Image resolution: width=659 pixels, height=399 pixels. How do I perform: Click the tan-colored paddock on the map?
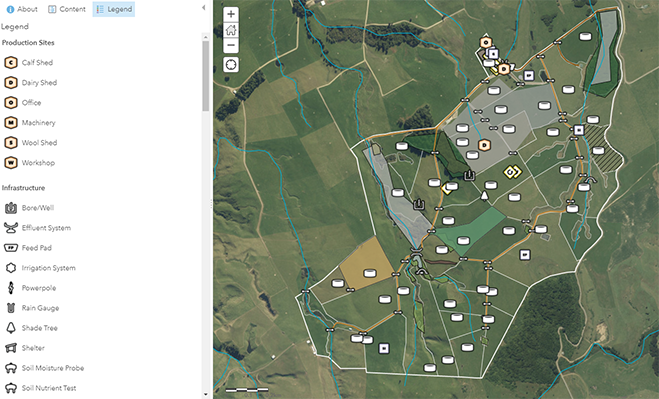click(x=366, y=263)
